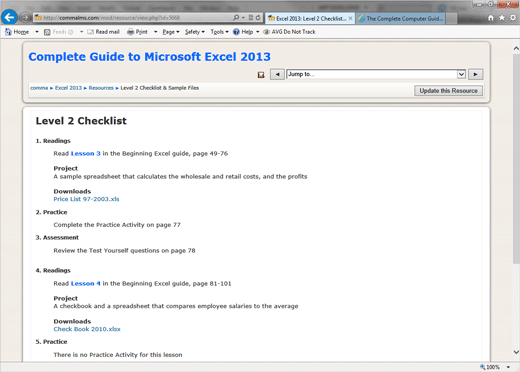Download Check Book 2010.xlsx
The width and height of the screenshot is (520, 372).
click(x=87, y=329)
